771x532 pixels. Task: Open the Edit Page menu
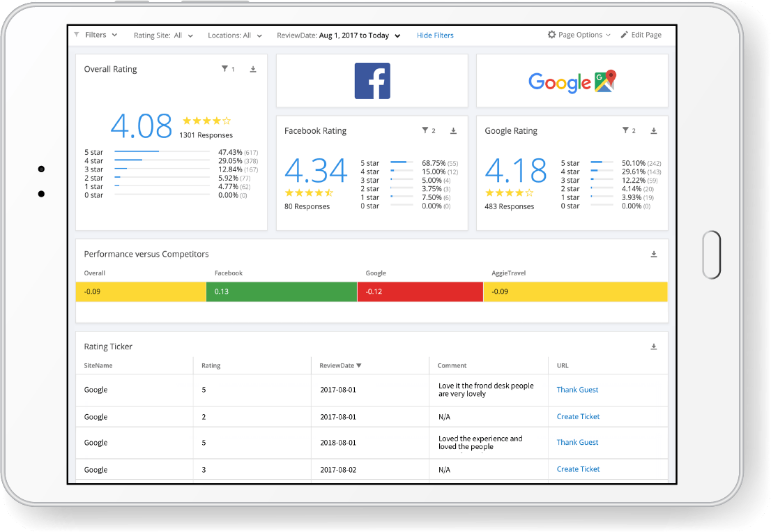click(641, 34)
